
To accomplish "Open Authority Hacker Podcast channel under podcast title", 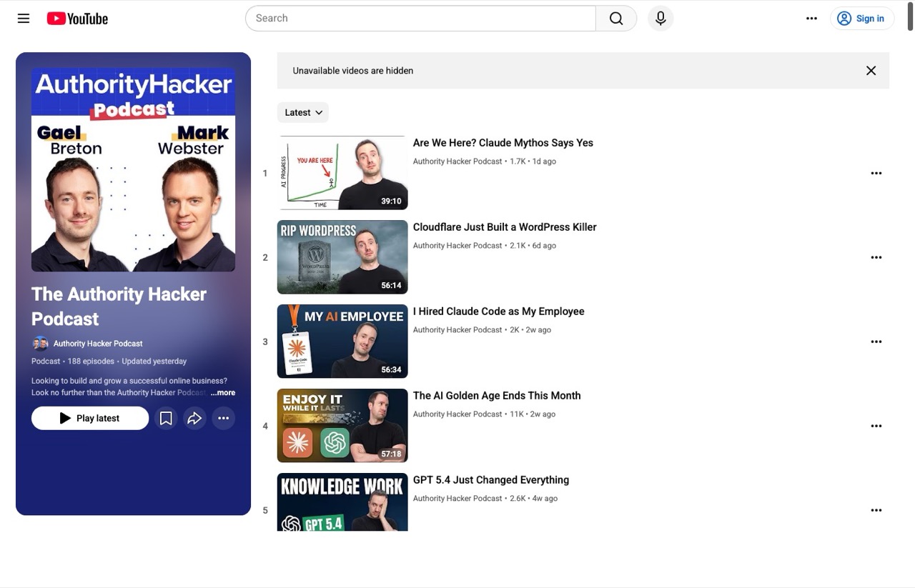I will pos(98,344).
